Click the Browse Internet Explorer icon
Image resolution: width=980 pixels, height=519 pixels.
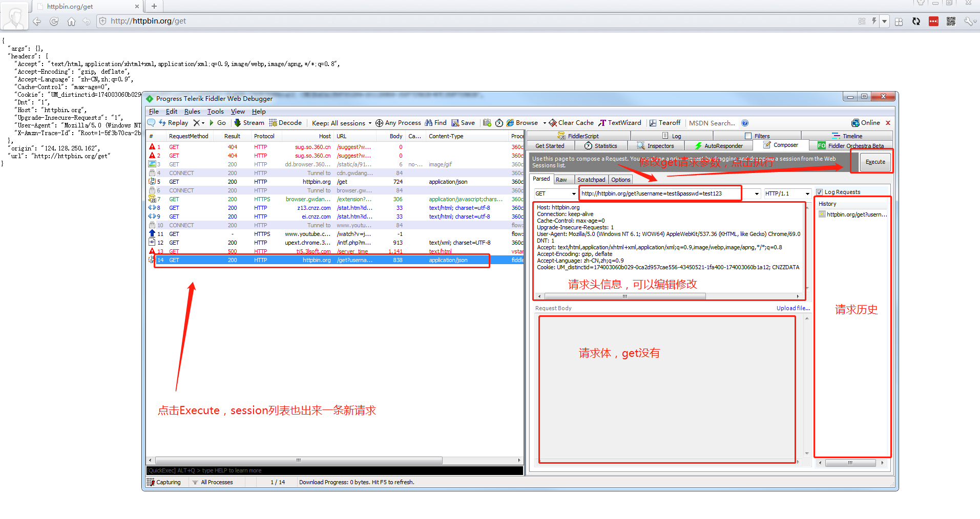pyautogui.click(x=510, y=123)
